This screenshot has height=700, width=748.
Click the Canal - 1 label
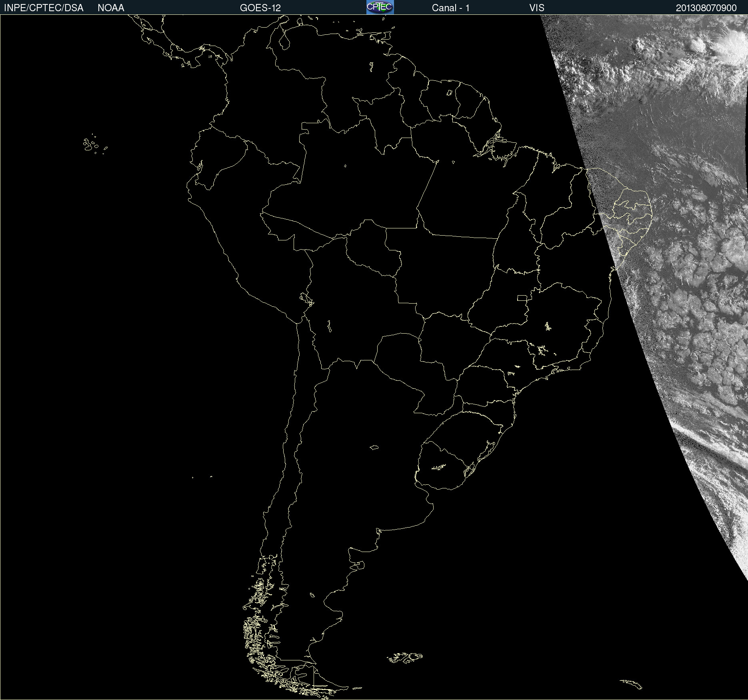point(451,8)
